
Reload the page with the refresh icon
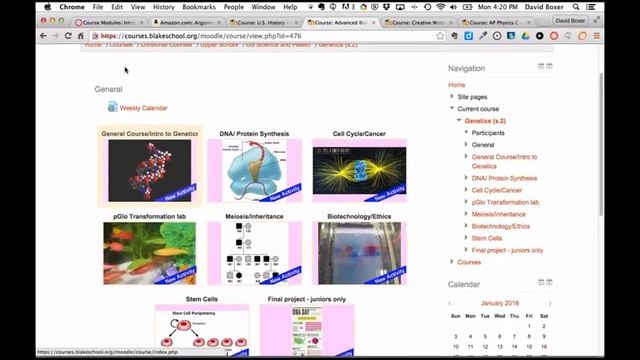tap(68, 36)
